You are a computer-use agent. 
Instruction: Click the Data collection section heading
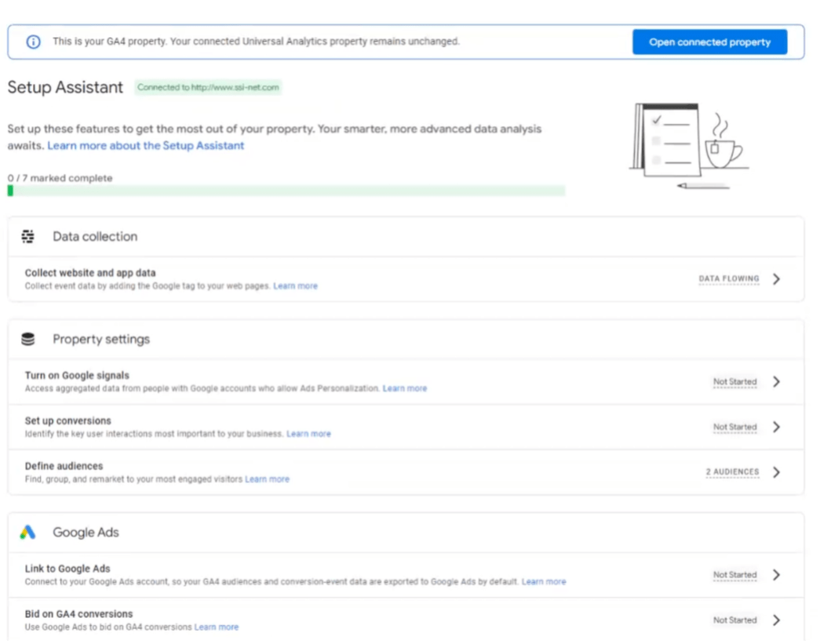click(x=95, y=237)
